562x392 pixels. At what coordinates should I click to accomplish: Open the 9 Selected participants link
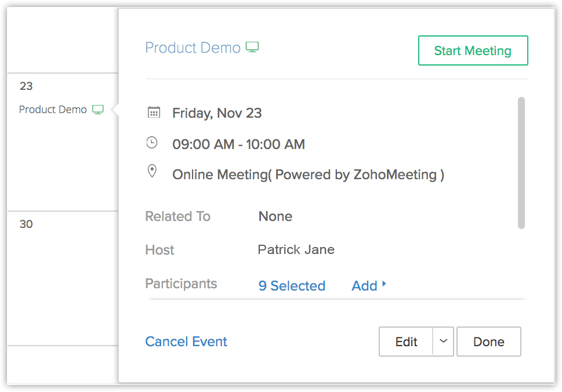[x=292, y=286]
